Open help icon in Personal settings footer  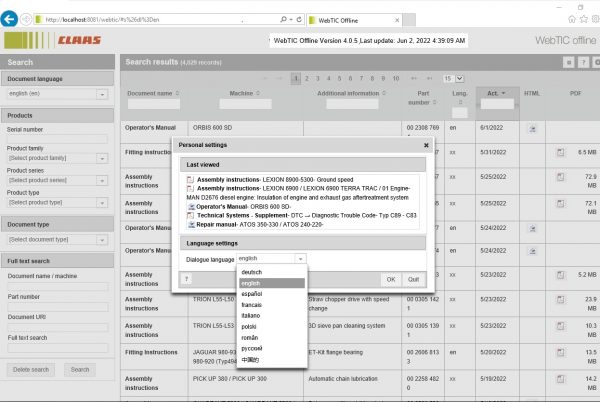186,279
